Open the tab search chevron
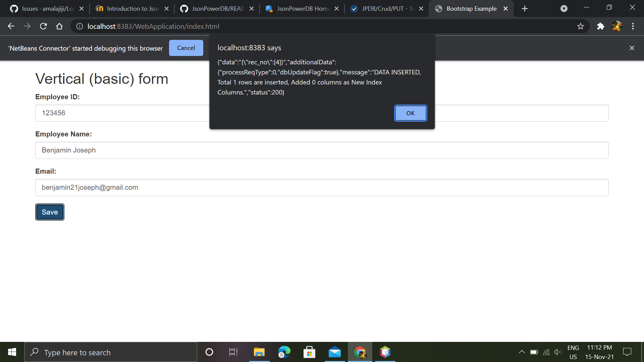Viewport: 644px width, 362px height. [564, 8]
